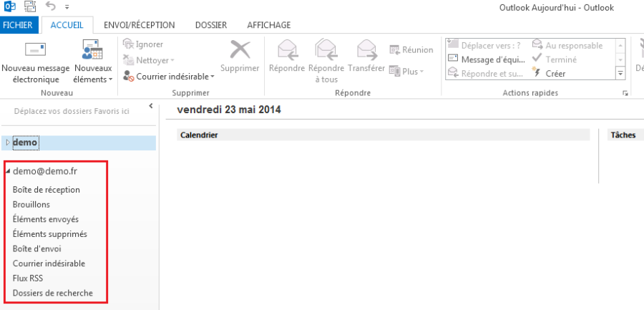
Task: Select Terminé quick action
Action: pyautogui.click(x=555, y=59)
